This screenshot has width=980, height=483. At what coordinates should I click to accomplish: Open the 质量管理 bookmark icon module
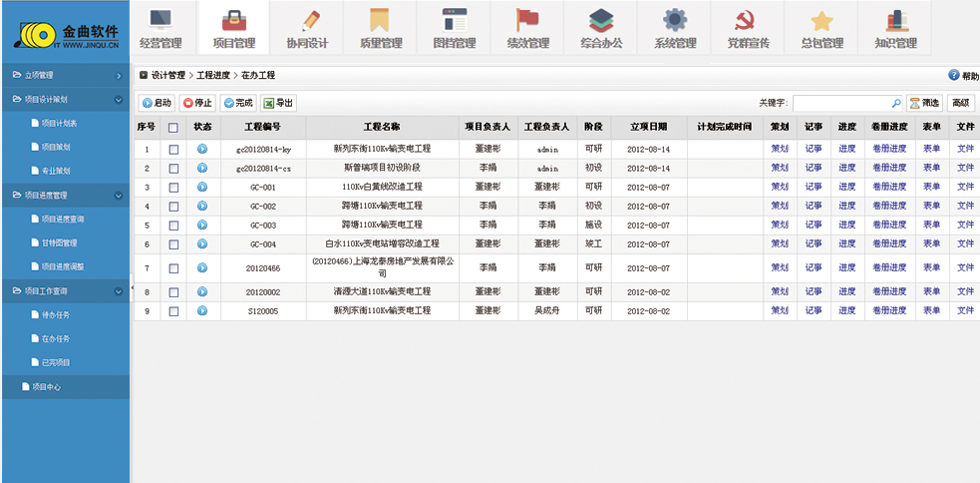click(379, 21)
